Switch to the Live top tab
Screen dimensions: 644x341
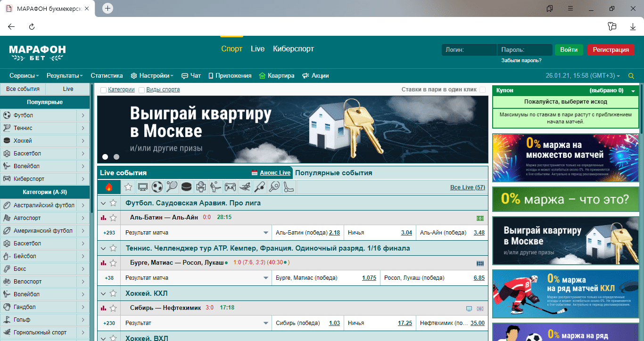click(257, 49)
